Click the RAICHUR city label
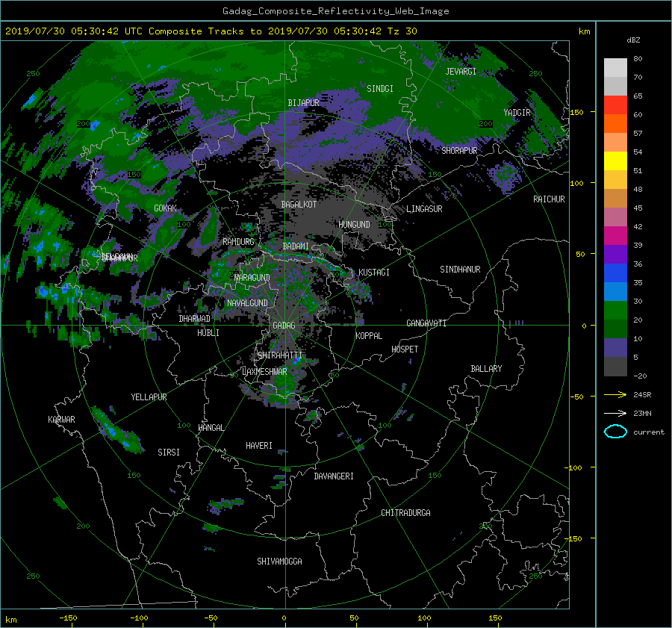This screenshot has height=628, width=672. point(549,199)
